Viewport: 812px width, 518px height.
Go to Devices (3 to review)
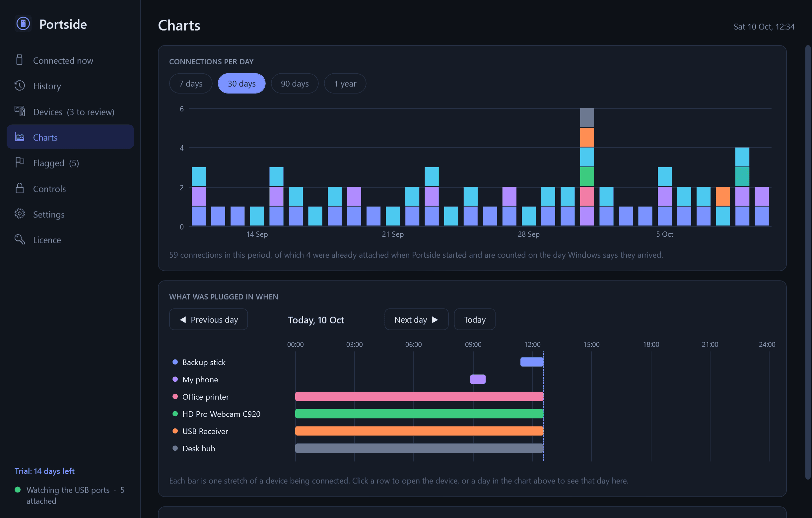[x=70, y=111]
